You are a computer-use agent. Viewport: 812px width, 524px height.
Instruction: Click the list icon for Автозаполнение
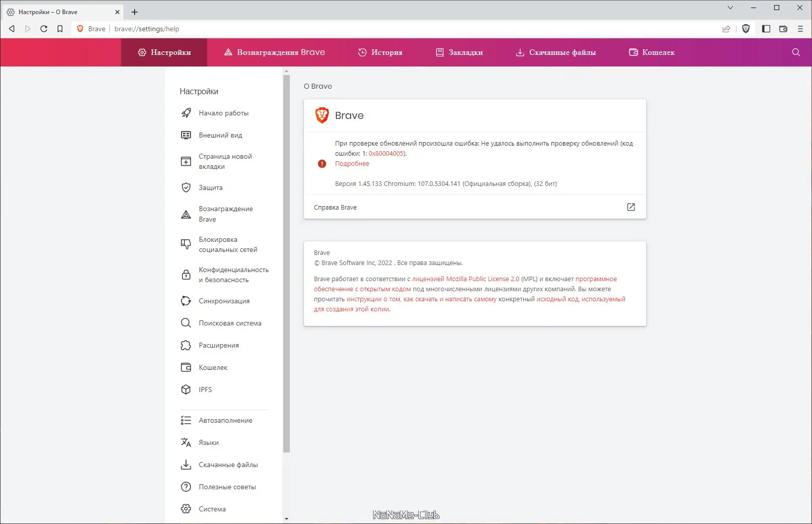[186, 420]
